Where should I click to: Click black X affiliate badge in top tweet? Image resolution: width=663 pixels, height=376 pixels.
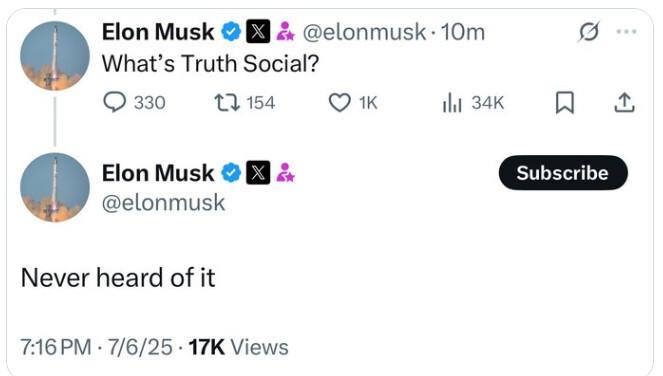[x=258, y=32]
